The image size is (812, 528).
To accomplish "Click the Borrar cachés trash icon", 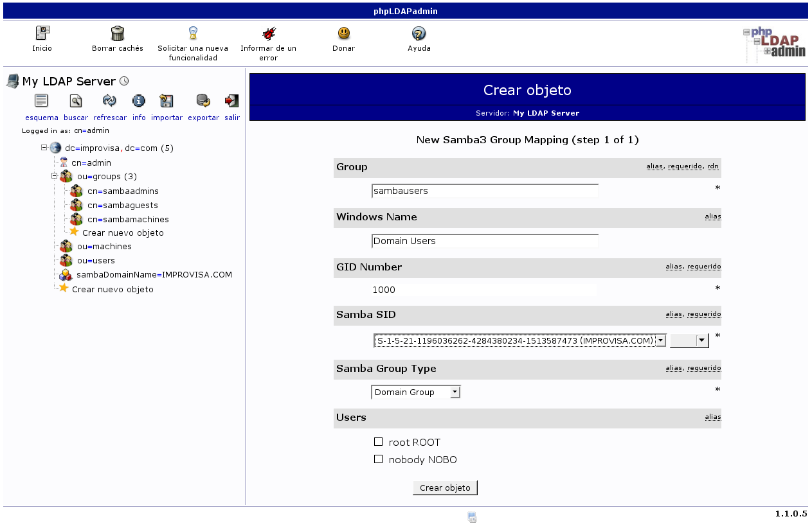I will click(x=118, y=33).
